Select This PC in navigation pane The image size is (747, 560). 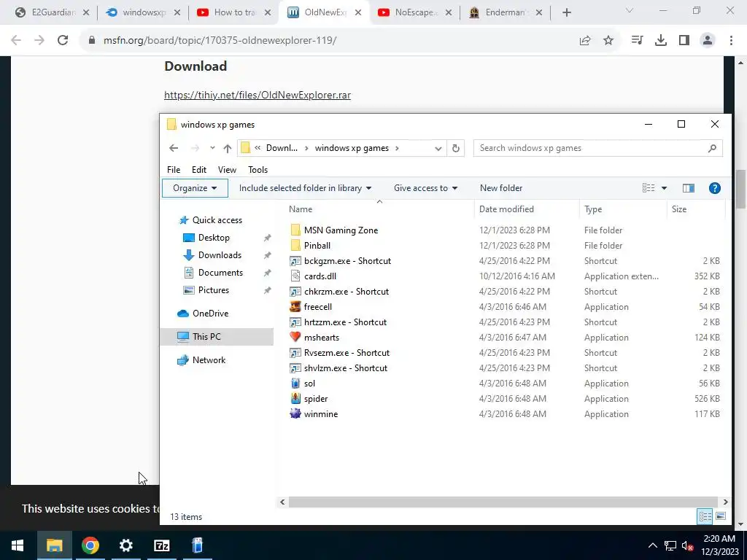pos(217,337)
